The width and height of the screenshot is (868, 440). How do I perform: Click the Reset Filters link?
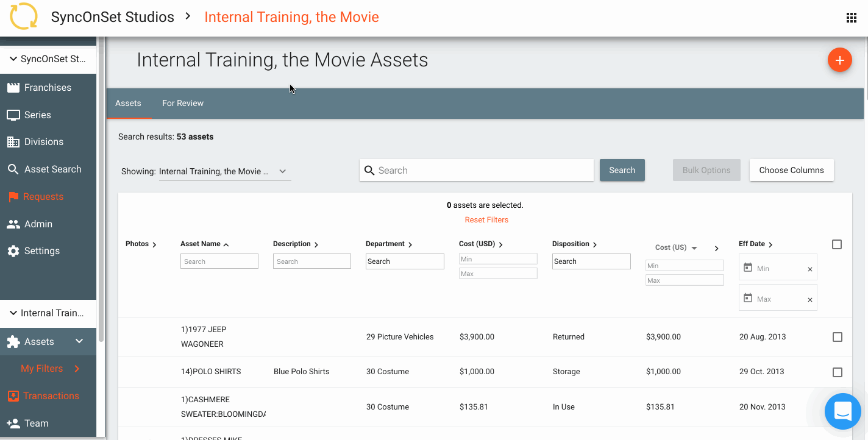coord(486,220)
